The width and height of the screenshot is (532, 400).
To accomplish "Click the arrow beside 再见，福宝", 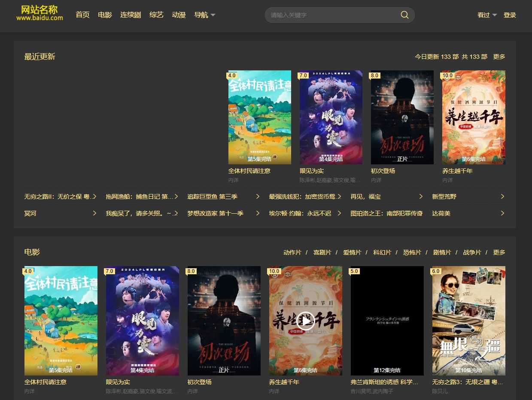I will click(421, 197).
